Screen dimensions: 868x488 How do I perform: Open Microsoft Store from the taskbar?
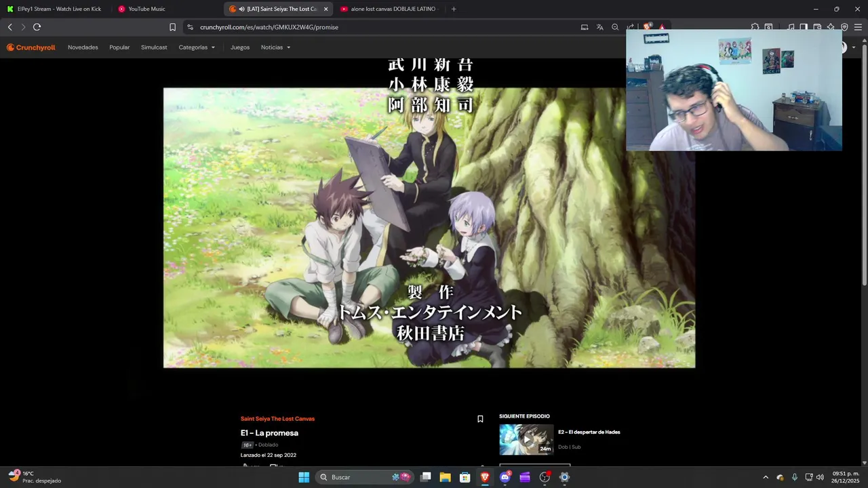coord(465,477)
